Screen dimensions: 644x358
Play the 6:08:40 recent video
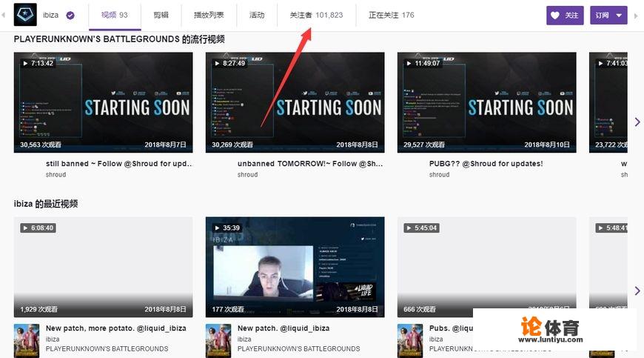pos(103,267)
